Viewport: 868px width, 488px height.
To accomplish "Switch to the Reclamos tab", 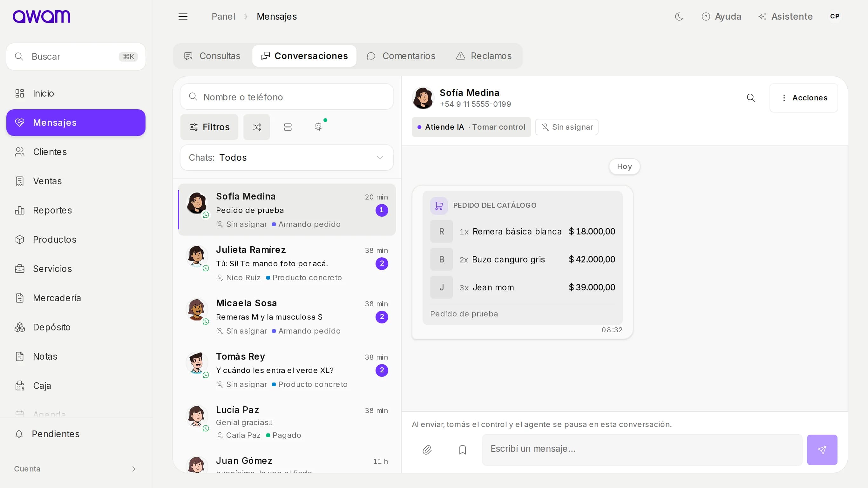I will 484,56.
